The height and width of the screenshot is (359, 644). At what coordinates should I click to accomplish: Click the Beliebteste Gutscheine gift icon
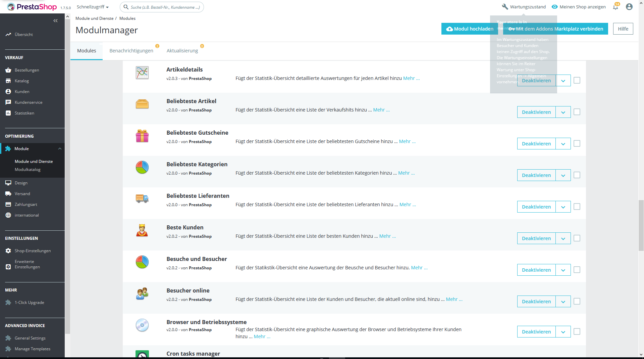[x=142, y=136]
